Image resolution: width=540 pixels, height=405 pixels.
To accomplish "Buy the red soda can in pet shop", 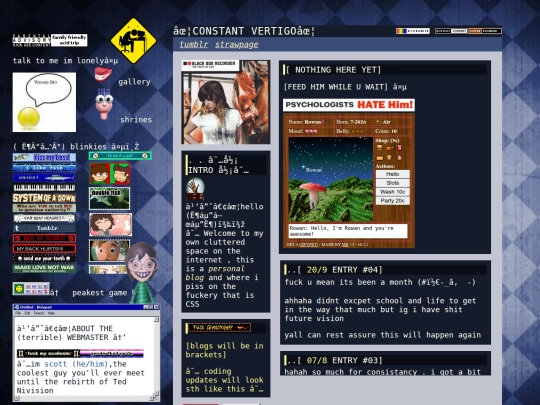I will point(399,148).
